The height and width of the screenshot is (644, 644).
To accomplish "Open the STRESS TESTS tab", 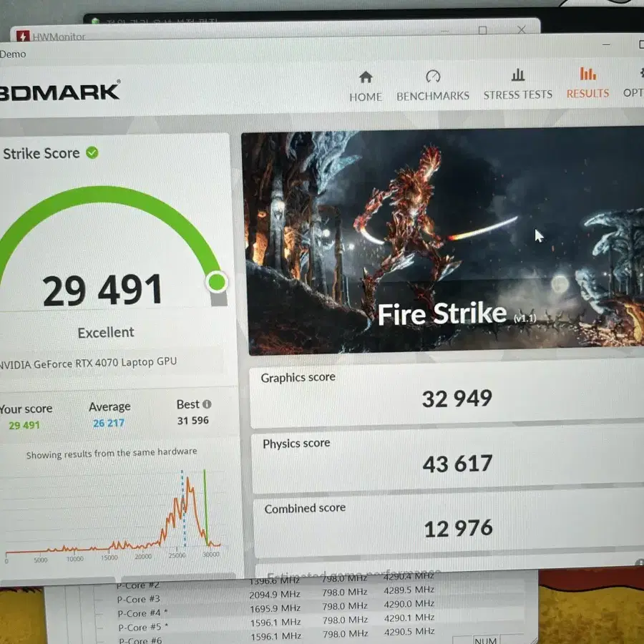I will tap(518, 84).
